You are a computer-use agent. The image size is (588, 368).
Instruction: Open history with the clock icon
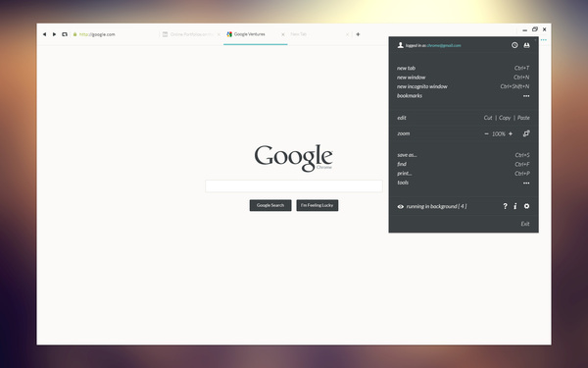pos(514,45)
